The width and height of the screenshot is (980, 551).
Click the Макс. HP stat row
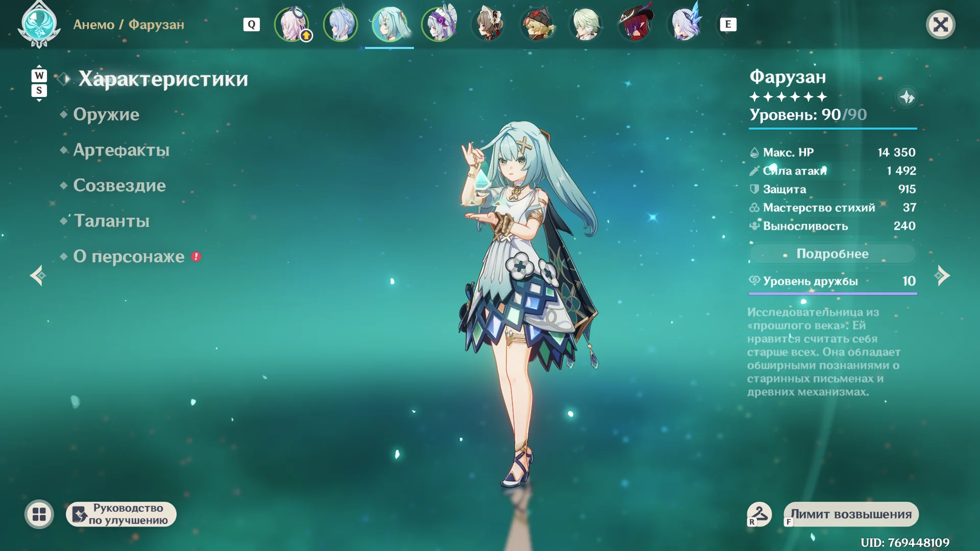(x=832, y=153)
